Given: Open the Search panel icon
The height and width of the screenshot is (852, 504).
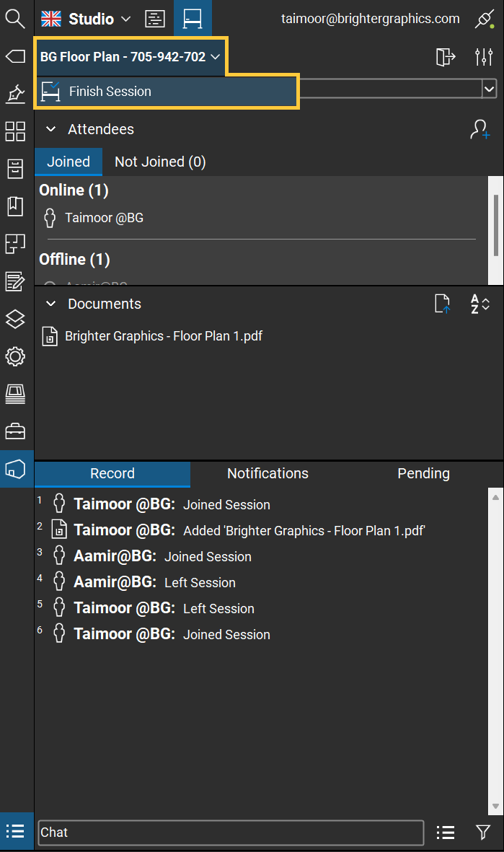Looking at the screenshot, I should pos(15,18).
